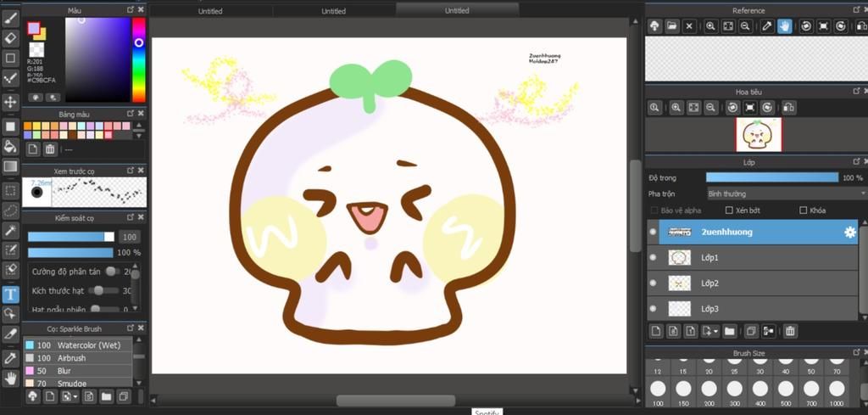868x415 pixels.
Task: Select the Move tool with four arrows
Action: [x=10, y=102]
